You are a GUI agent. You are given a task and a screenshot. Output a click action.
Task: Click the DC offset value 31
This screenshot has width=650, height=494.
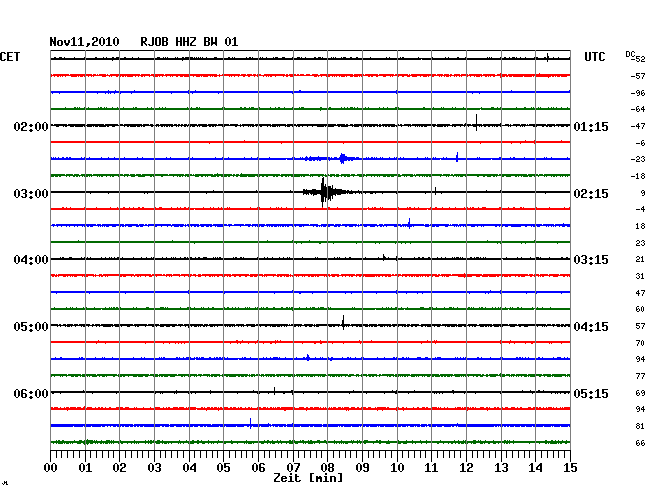(x=640, y=276)
